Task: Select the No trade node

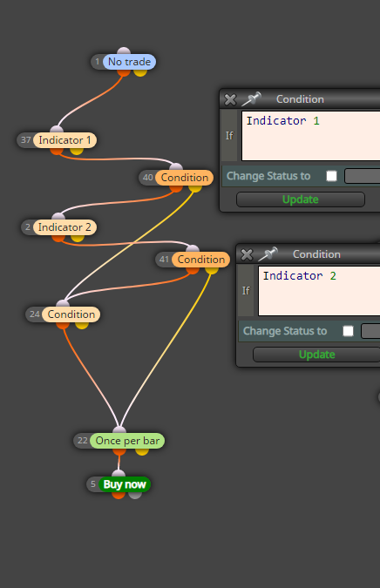Action: 129,62
